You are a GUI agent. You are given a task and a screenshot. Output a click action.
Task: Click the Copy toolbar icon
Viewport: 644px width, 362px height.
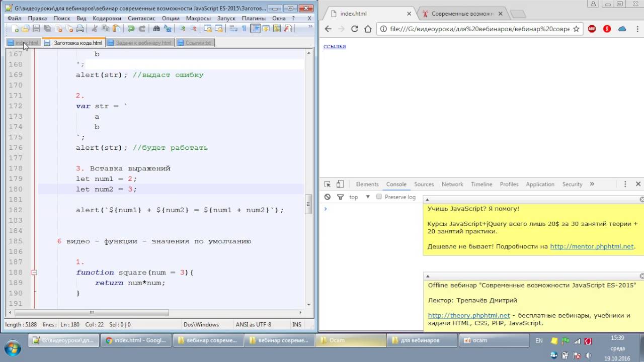tap(105, 29)
